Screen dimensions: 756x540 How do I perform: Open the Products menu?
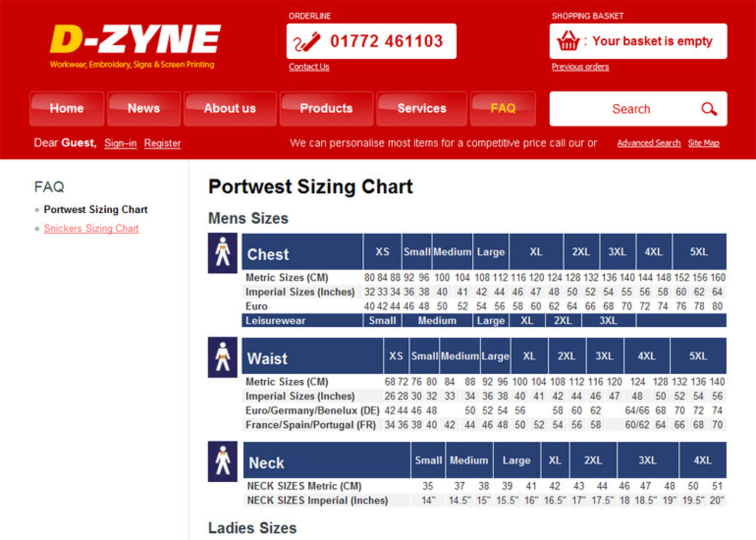pos(326,109)
